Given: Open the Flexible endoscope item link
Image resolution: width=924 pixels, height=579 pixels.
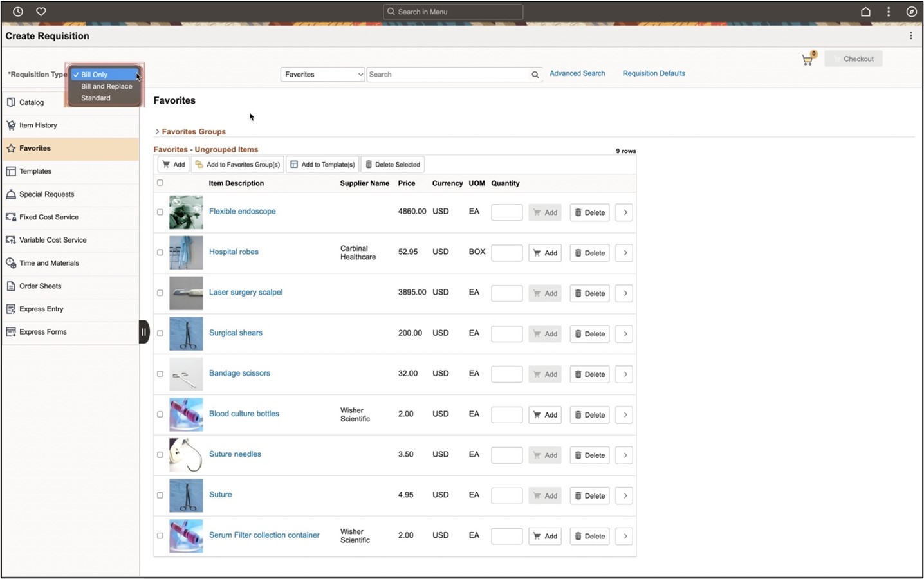Looking at the screenshot, I should click(242, 211).
